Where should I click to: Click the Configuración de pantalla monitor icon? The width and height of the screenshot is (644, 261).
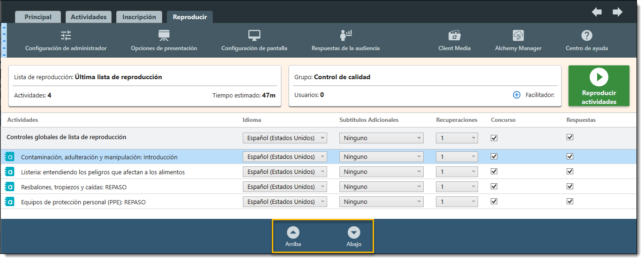tap(254, 36)
